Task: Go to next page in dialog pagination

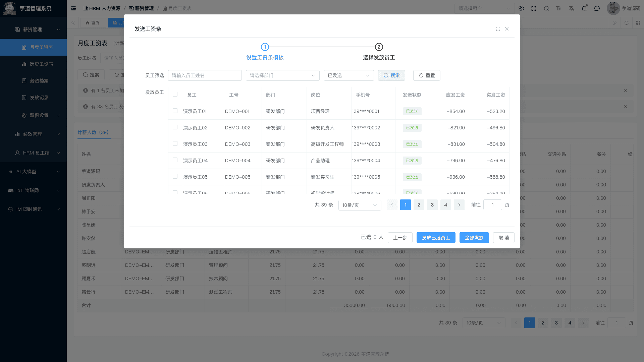Action: (x=459, y=205)
